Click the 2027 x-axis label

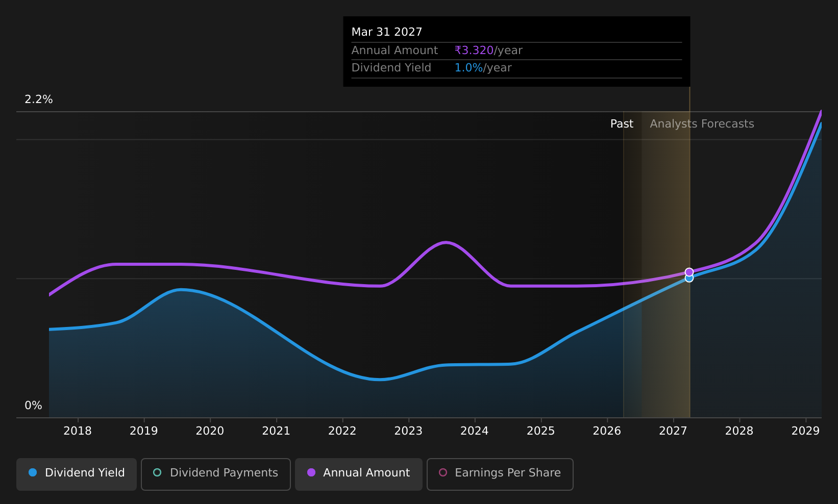[x=673, y=431]
